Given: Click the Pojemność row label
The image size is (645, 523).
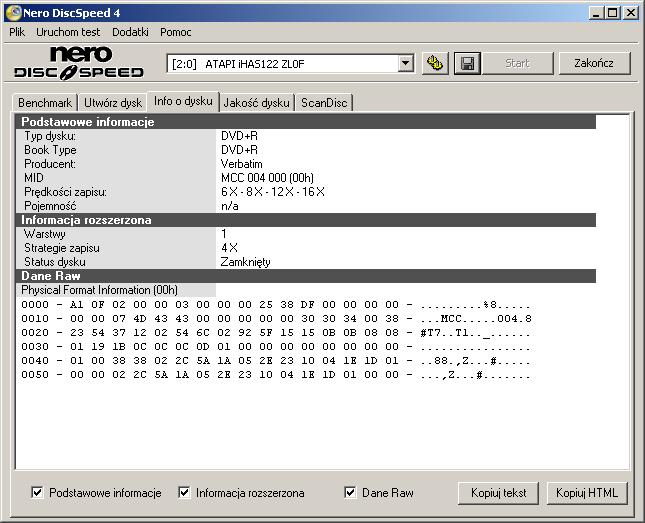Looking at the screenshot, I should pos(50,206).
